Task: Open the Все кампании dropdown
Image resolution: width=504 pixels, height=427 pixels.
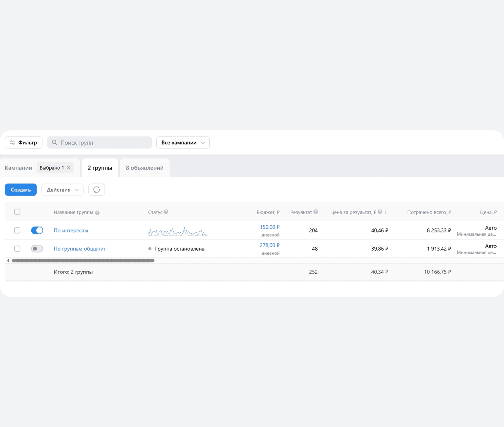Action: [x=183, y=143]
